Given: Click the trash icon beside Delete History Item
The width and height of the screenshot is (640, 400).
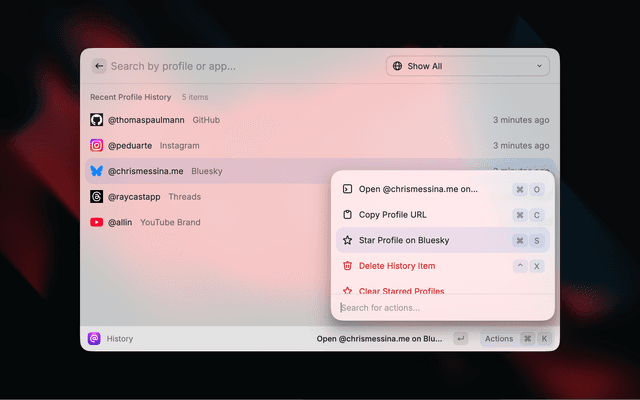Looking at the screenshot, I should pyautogui.click(x=347, y=266).
